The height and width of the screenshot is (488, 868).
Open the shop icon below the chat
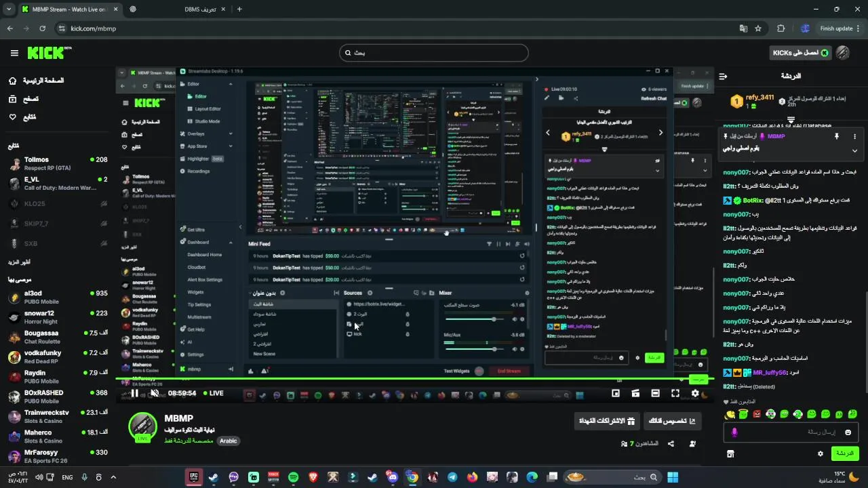(x=730, y=453)
